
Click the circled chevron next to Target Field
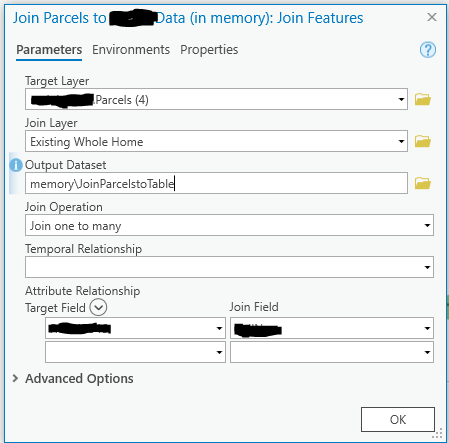point(98,307)
